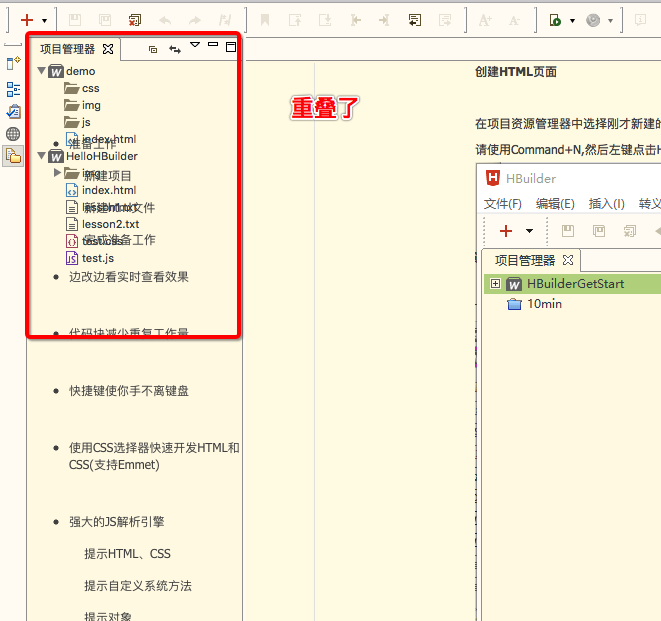Select the HBuilderGetStart project row

point(572,284)
